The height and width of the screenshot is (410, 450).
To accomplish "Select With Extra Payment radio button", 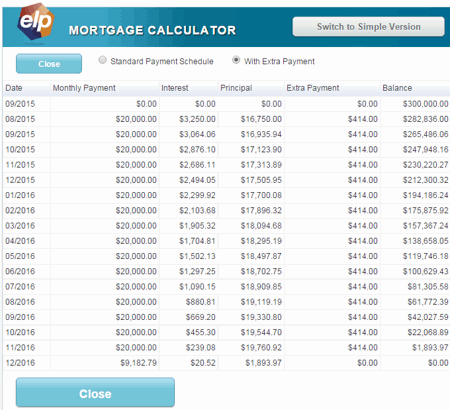I will [236, 60].
